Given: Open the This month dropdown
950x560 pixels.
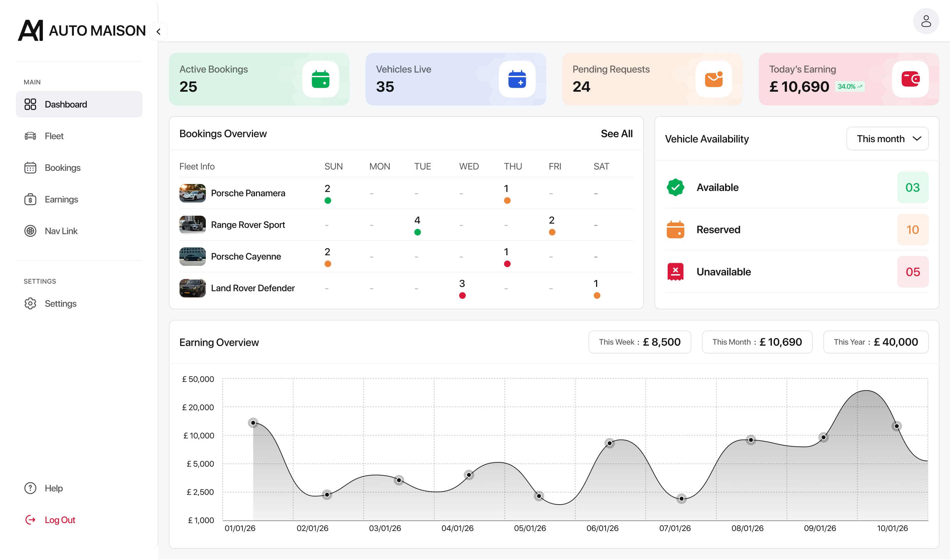Looking at the screenshot, I should pos(887,139).
